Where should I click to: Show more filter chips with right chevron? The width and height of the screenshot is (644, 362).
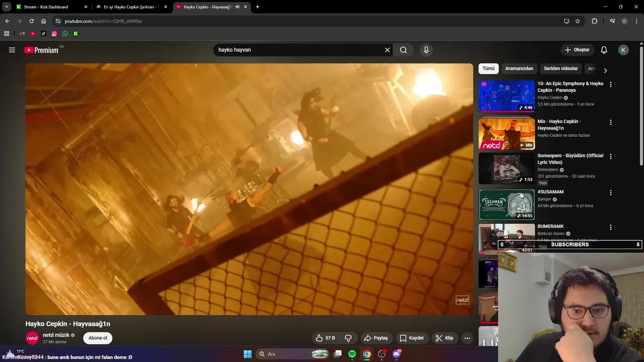(605, 70)
